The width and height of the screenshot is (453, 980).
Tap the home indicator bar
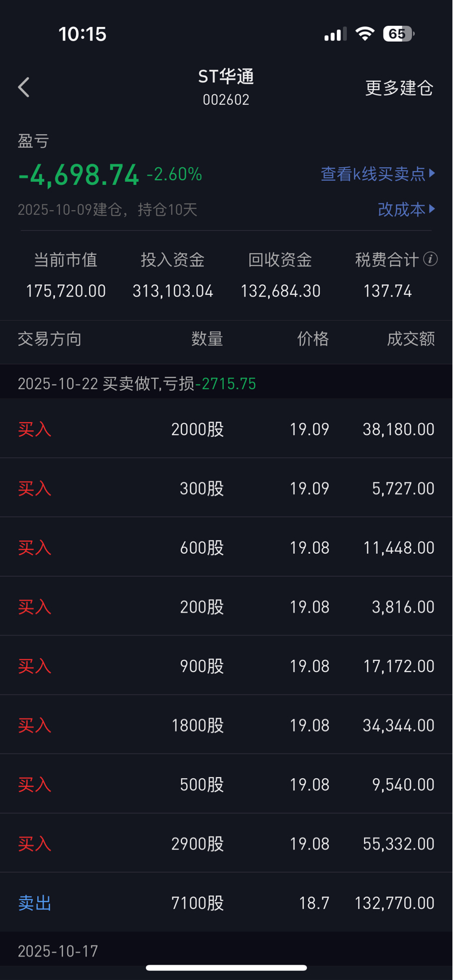226,968
